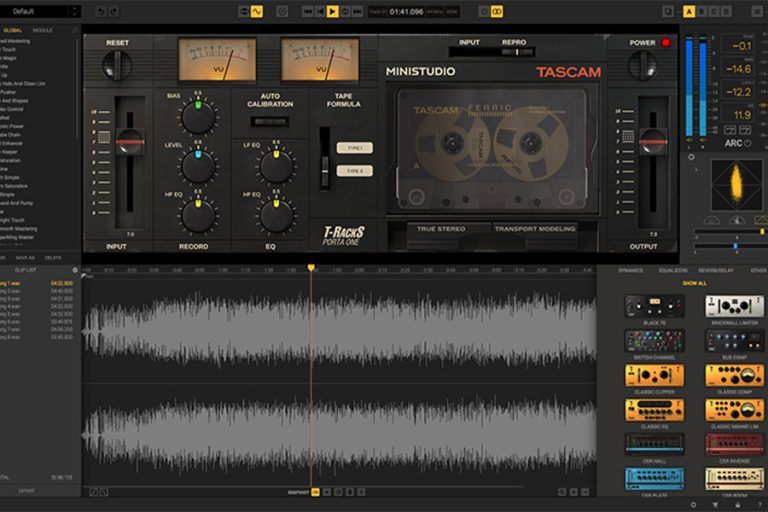Viewport: 768px width, 512px height.
Task: Click the SHOW ALL link
Action: 695,283
